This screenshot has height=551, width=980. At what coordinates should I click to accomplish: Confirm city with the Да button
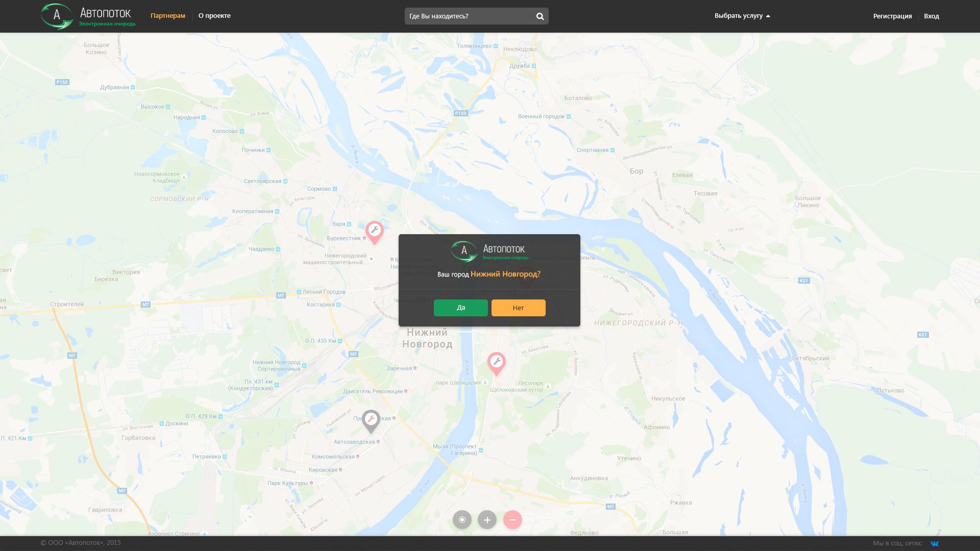[x=461, y=308]
